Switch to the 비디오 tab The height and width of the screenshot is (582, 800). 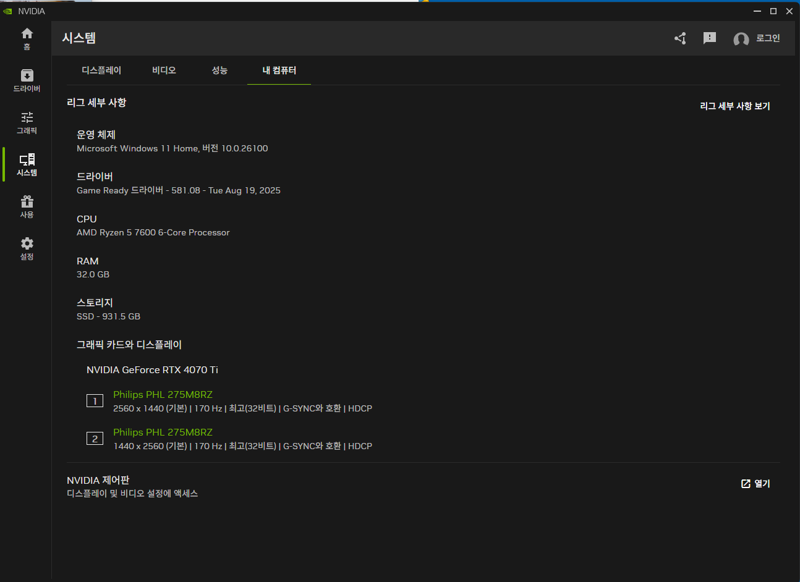(x=164, y=70)
